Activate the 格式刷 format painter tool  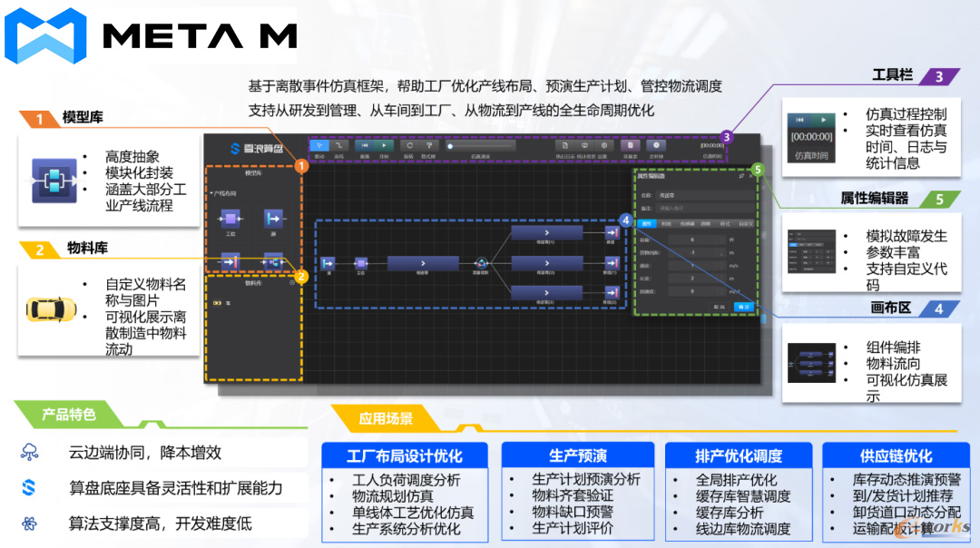coord(429,145)
